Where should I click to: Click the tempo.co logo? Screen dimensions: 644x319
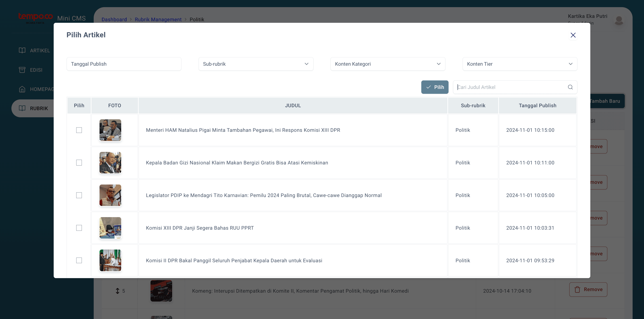point(36,18)
